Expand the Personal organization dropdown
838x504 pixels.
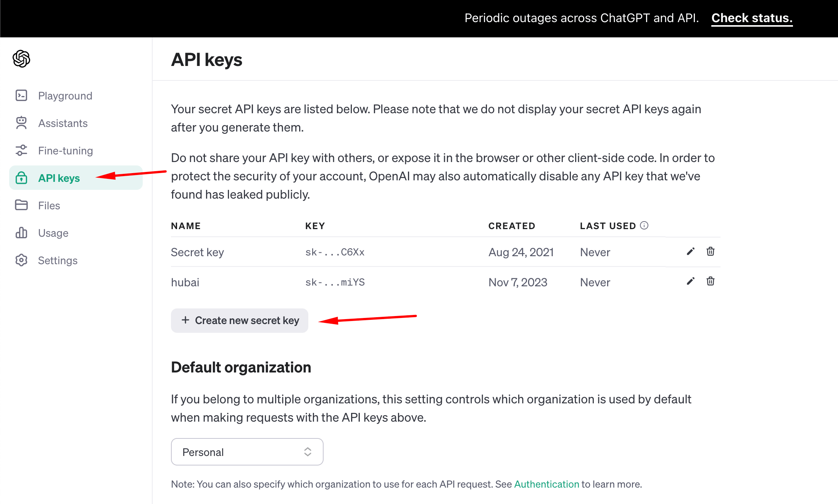coord(247,452)
